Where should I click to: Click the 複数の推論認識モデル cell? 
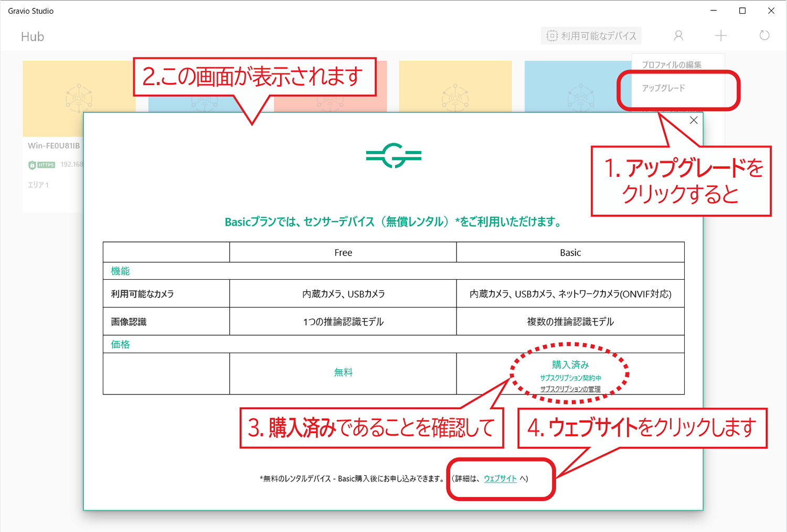click(570, 322)
